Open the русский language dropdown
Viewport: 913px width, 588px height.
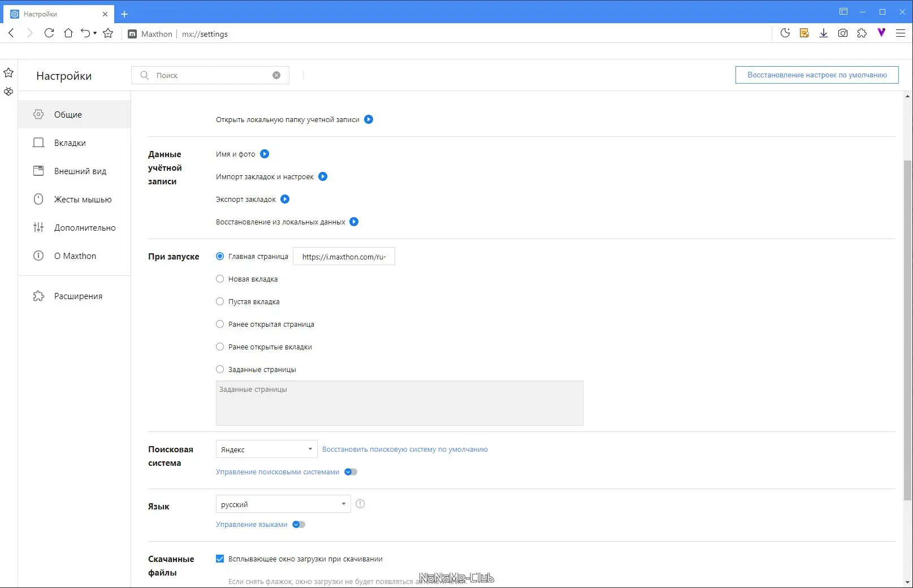pyautogui.click(x=283, y=504)
